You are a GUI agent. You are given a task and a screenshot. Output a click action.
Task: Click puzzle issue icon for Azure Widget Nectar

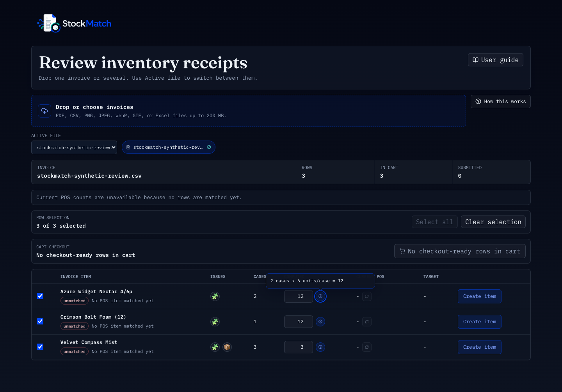pyautogui.click(x=215, y=296)
